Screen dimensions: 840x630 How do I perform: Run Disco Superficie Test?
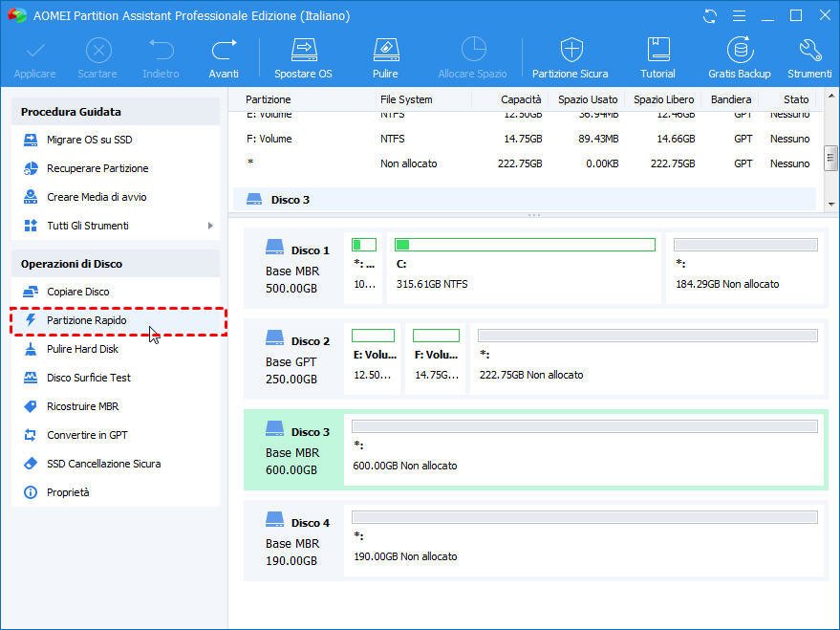116,378
